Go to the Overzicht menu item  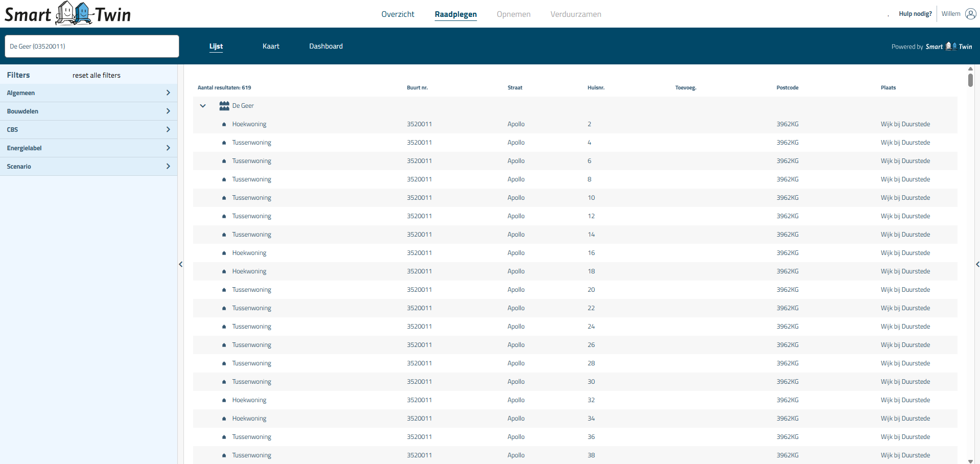coord(398,14)
